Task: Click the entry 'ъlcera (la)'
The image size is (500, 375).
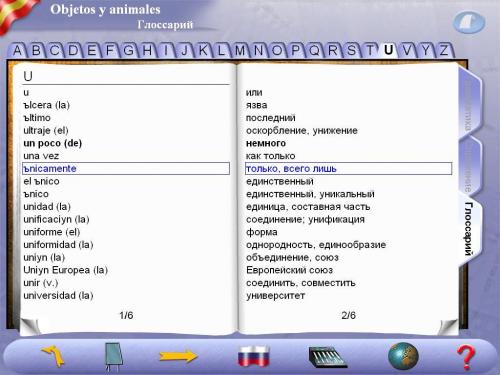Action: point(47,105)
